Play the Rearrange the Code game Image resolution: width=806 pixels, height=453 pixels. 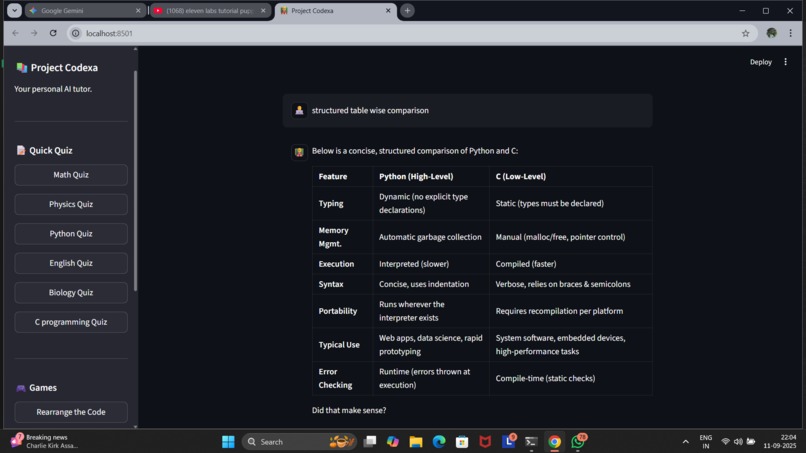[x=71, y=412]
